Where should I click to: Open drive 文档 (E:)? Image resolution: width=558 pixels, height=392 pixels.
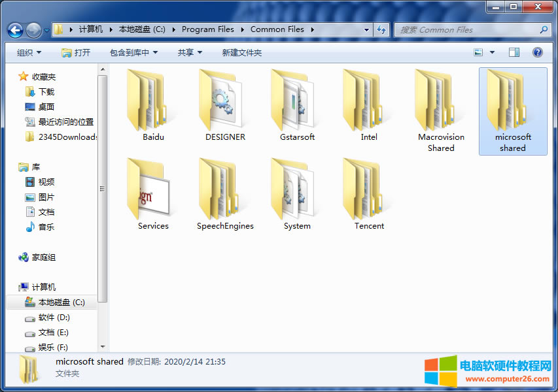pos(46,333)
